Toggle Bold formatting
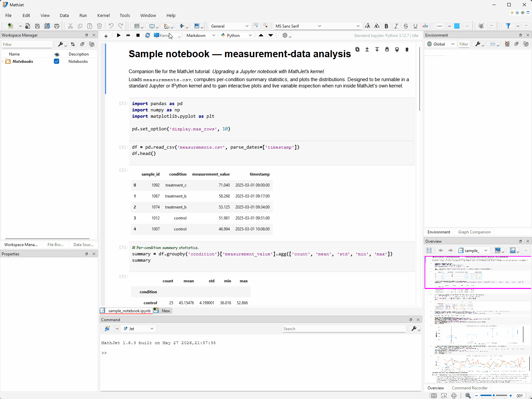 pyautogui.click(x=386, y=26)
